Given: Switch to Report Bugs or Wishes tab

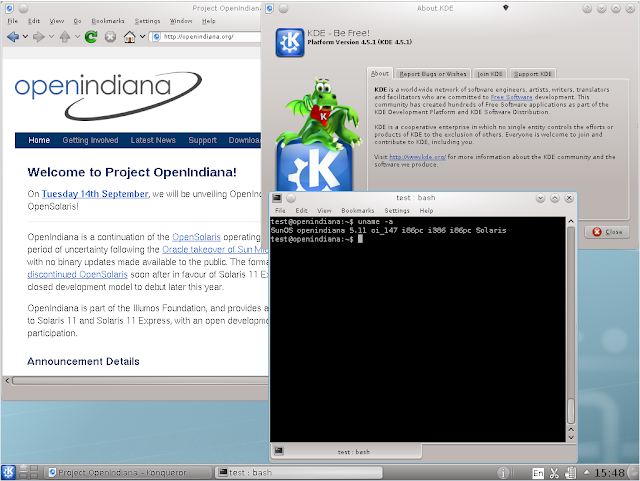Looking at the screenshot, I should point(433,74).
